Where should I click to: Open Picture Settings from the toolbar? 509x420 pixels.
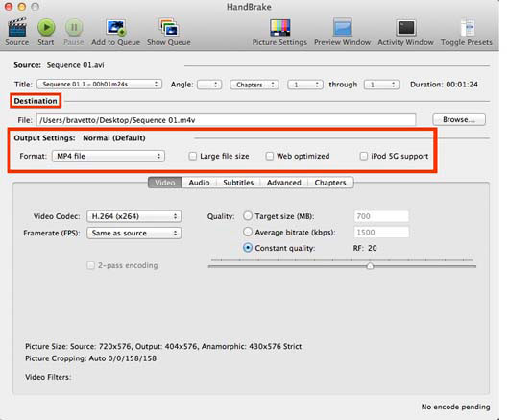(279, 27)
